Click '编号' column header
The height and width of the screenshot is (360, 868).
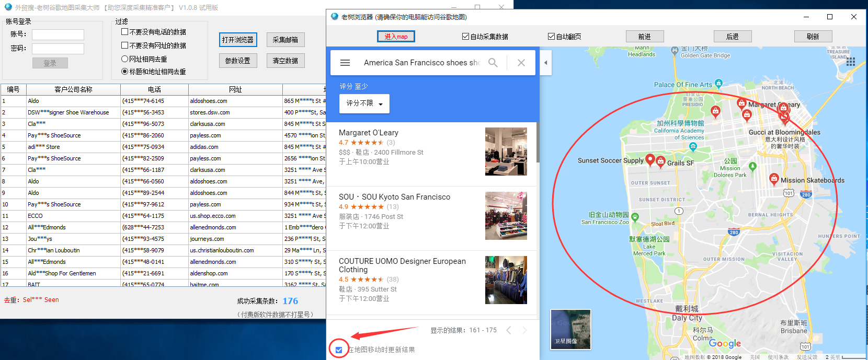click(14, 89)
